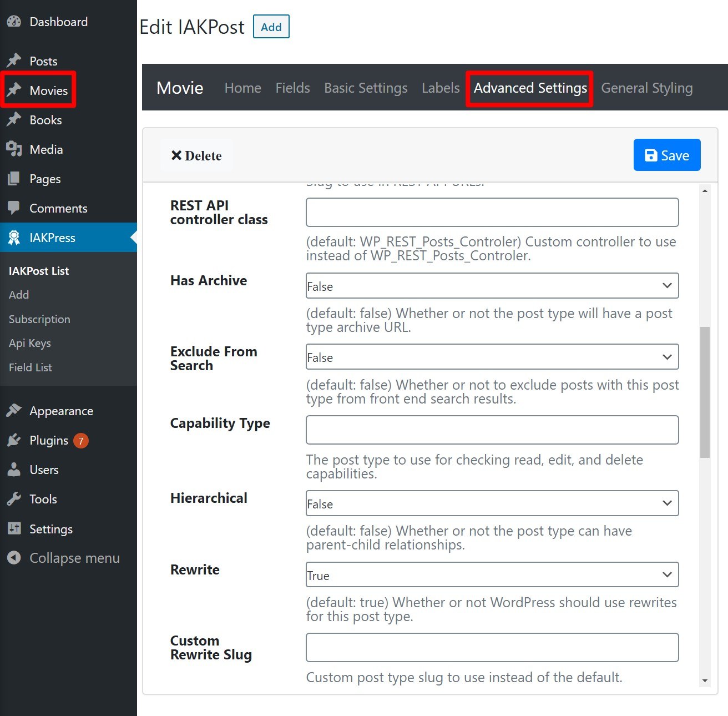Open the Subscription submenu link

point(39,319)
